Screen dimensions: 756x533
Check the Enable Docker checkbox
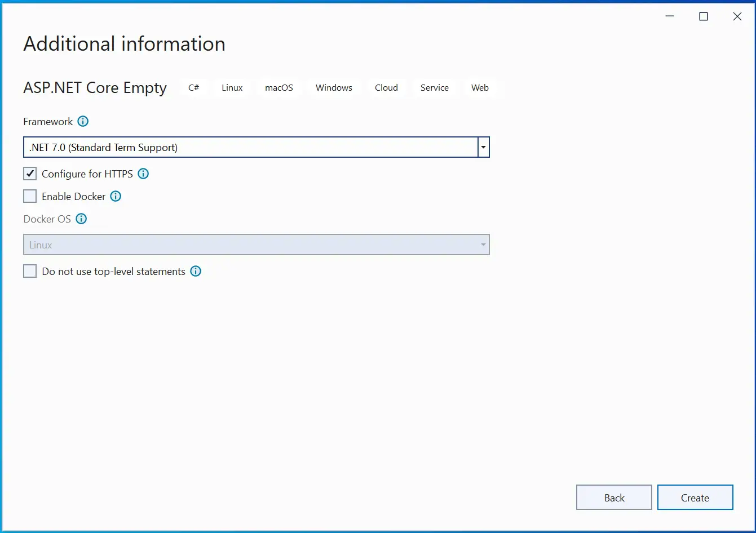click(x=30, y=196)
